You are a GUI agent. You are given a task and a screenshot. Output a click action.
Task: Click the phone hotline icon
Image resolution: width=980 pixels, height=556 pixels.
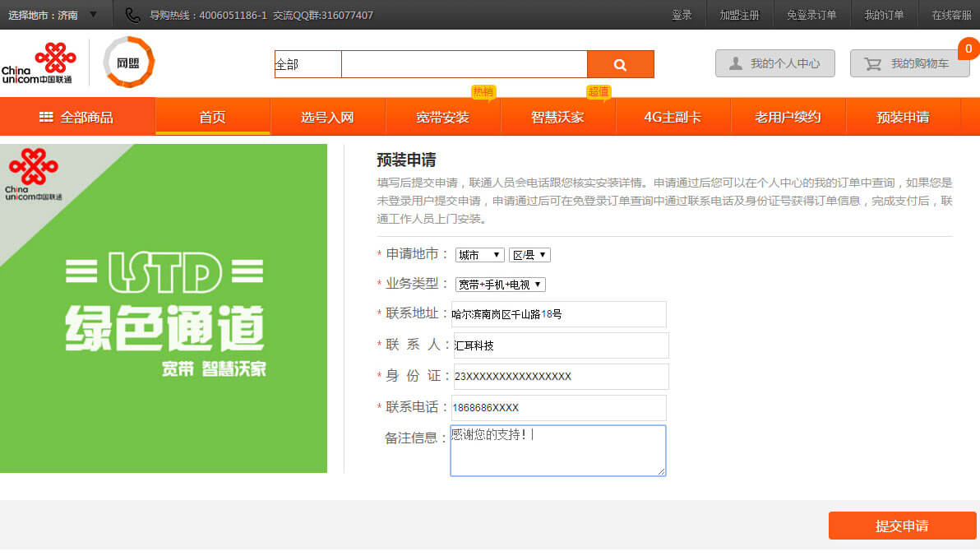pyautogui.click(x=132, y=15)
